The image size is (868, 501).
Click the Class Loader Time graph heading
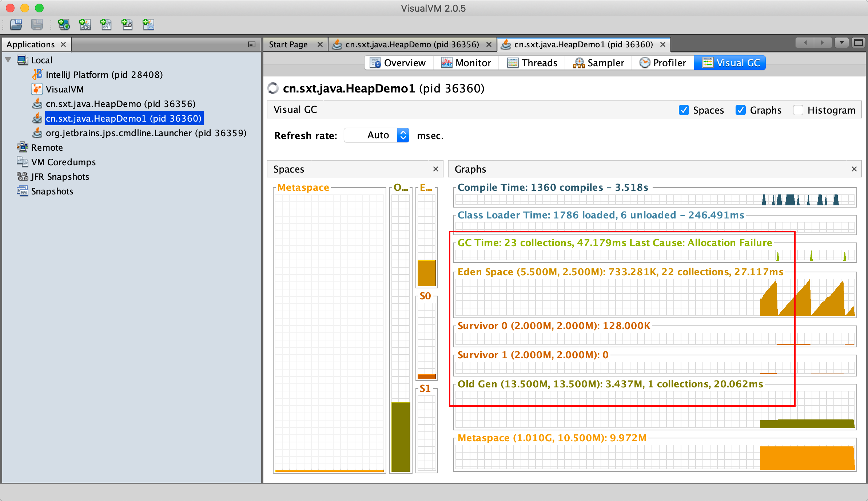601,215
